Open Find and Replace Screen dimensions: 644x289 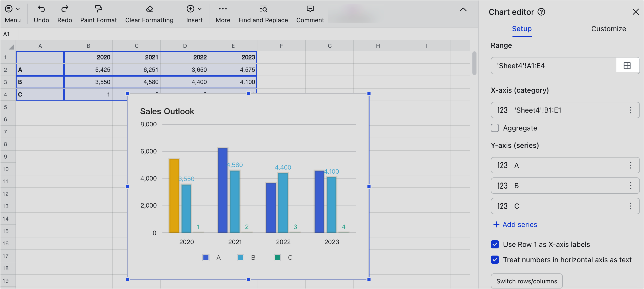tap(263, 9)
